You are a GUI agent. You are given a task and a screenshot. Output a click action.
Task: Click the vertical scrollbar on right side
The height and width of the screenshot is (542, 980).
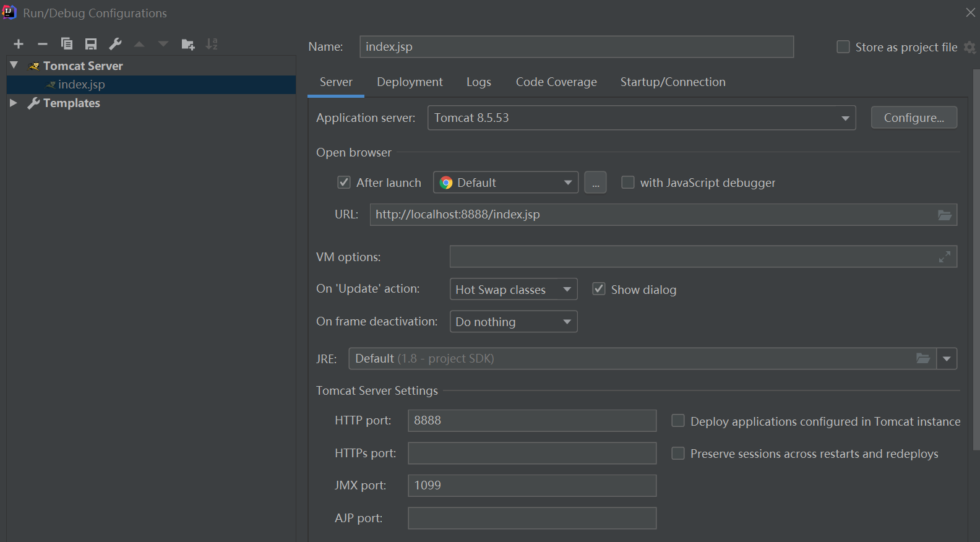[976, 260]
